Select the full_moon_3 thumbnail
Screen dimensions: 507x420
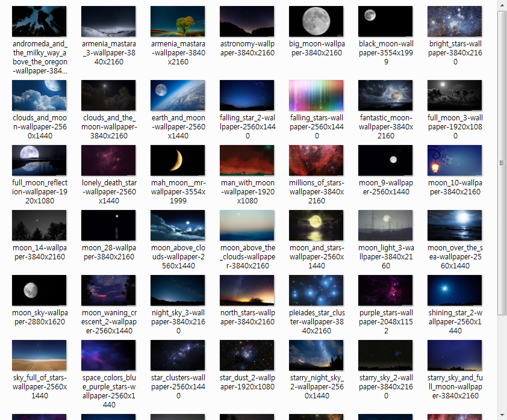point(454,95)
